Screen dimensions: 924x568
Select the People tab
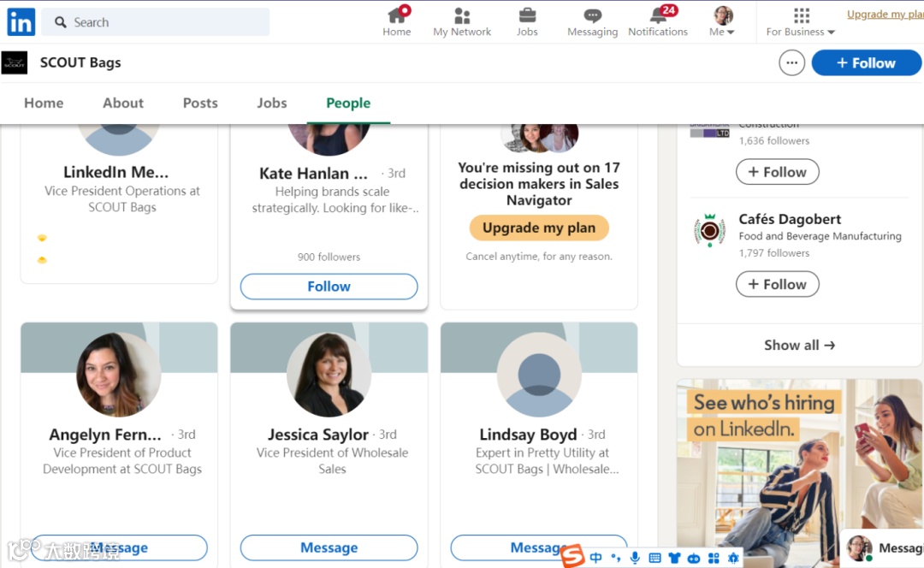click(348, 103)
